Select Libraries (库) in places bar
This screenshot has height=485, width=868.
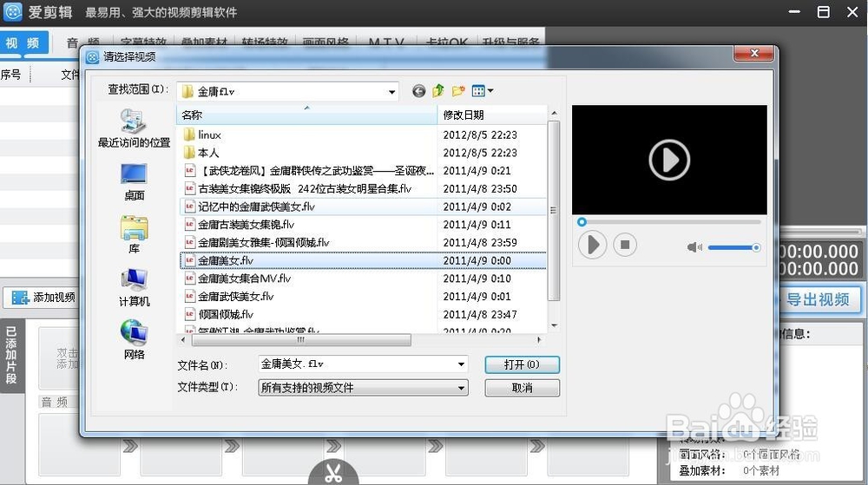[x=134, y=235]
